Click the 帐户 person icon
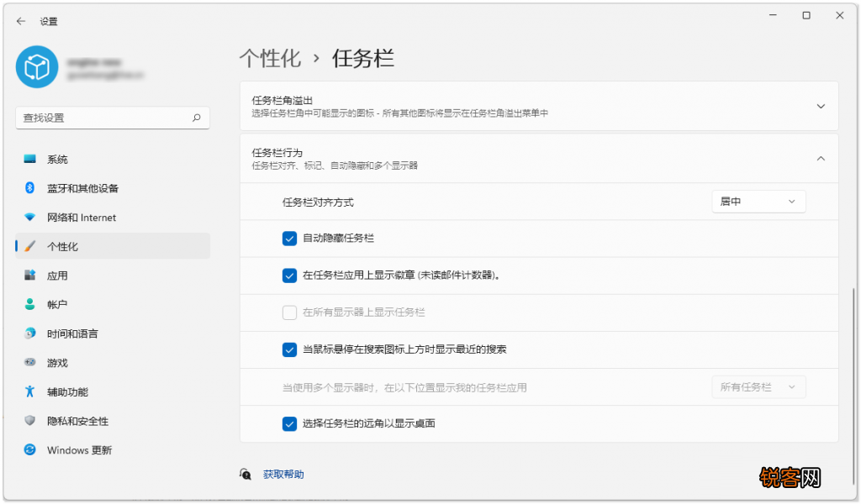Viewport: 861px width, 504px height. point(29,304)
